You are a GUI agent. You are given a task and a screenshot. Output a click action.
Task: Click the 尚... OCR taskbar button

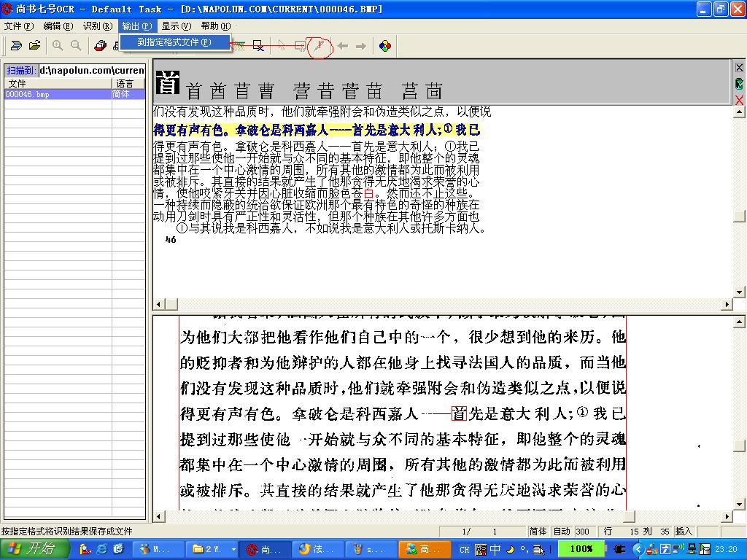[x=265, y=549]
